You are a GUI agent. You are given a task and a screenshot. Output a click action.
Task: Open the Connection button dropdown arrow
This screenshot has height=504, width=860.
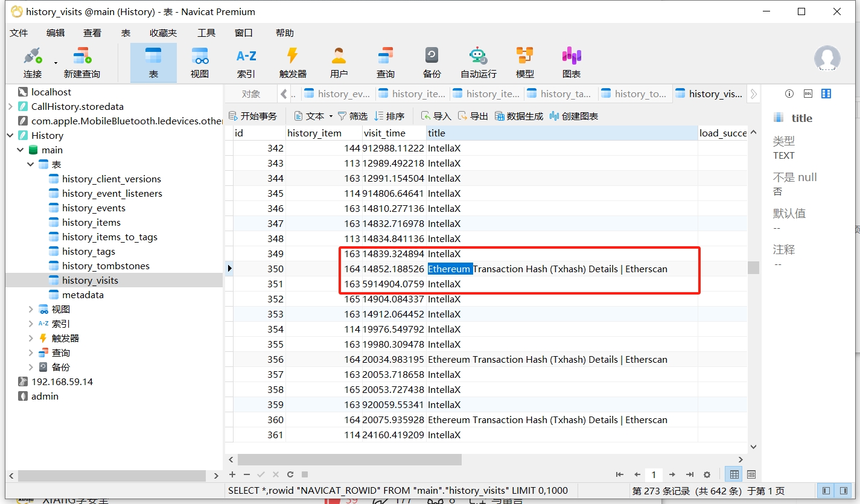coord(56,63)
